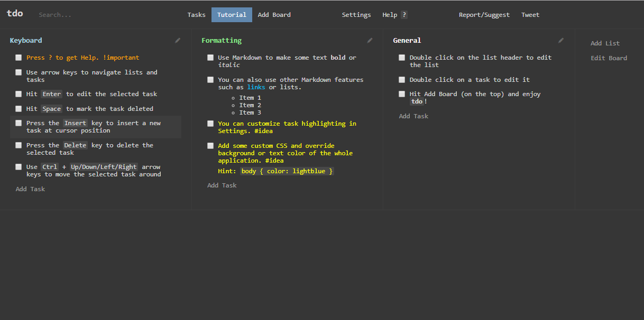Follow the blue 'links' hyperlink
This screenshot has width=644, height=320.
tap(256, 87)
